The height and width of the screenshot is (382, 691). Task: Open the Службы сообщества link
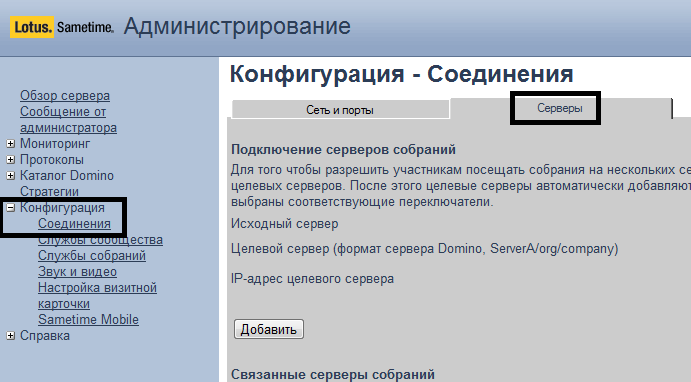tap(100, 240)
